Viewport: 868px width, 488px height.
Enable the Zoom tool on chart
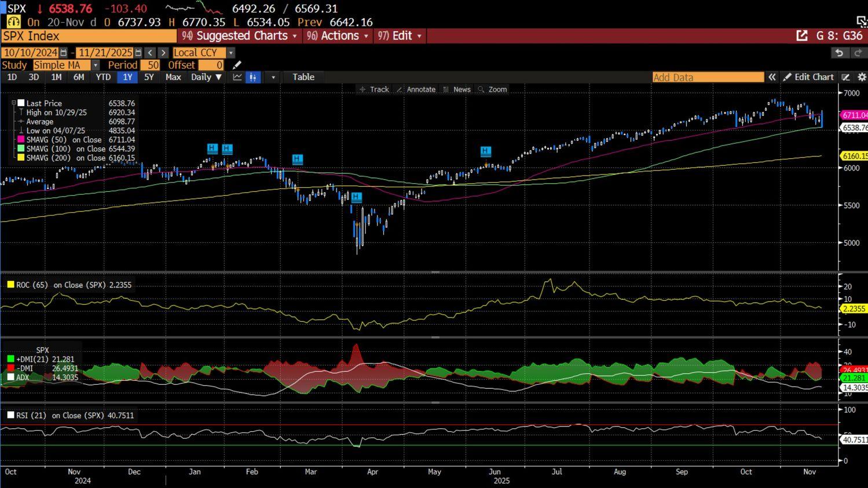492,89
